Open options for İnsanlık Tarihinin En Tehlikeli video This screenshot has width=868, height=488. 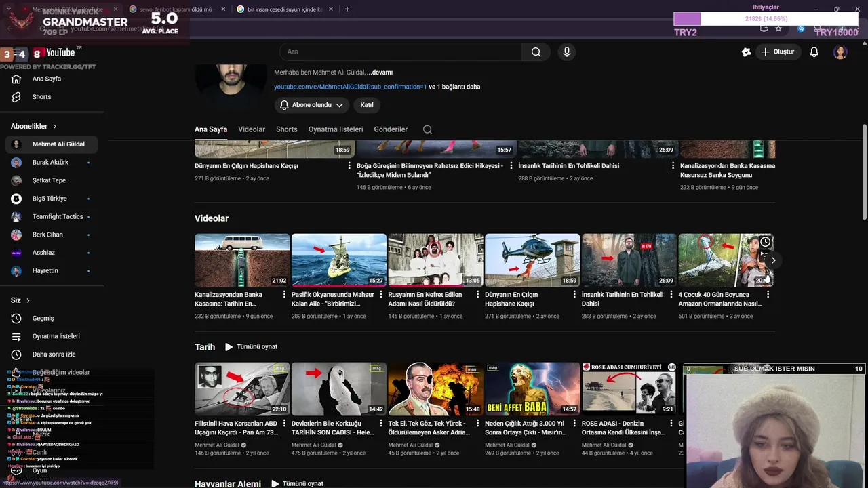pos(671,295)
